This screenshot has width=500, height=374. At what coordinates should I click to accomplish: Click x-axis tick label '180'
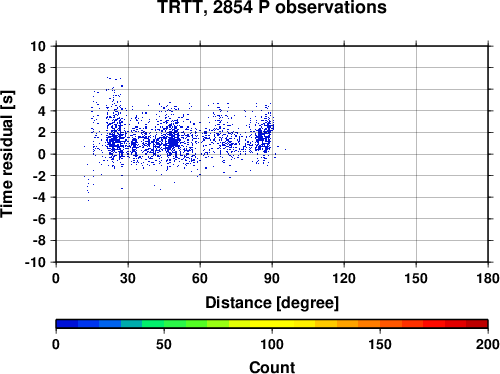point(488,278)
